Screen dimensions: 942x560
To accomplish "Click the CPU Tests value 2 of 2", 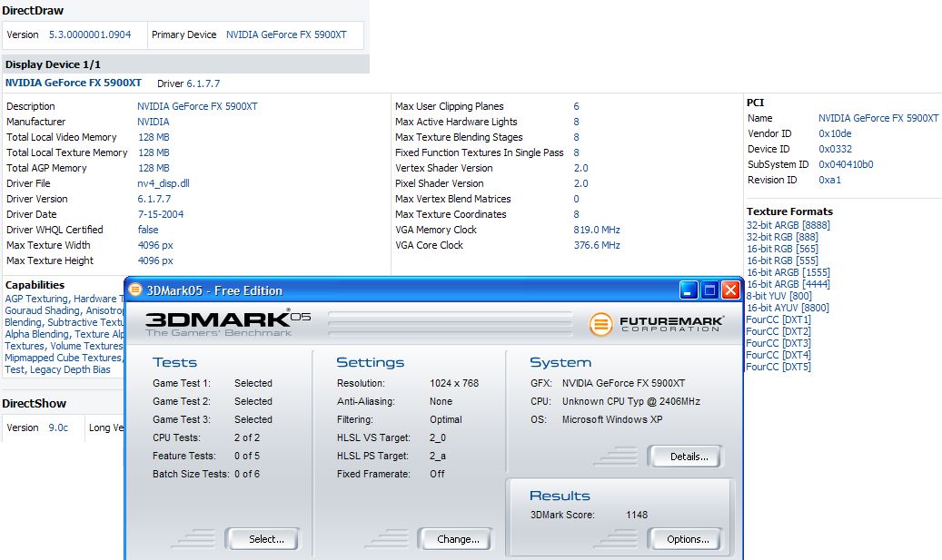I will (247, 437).
